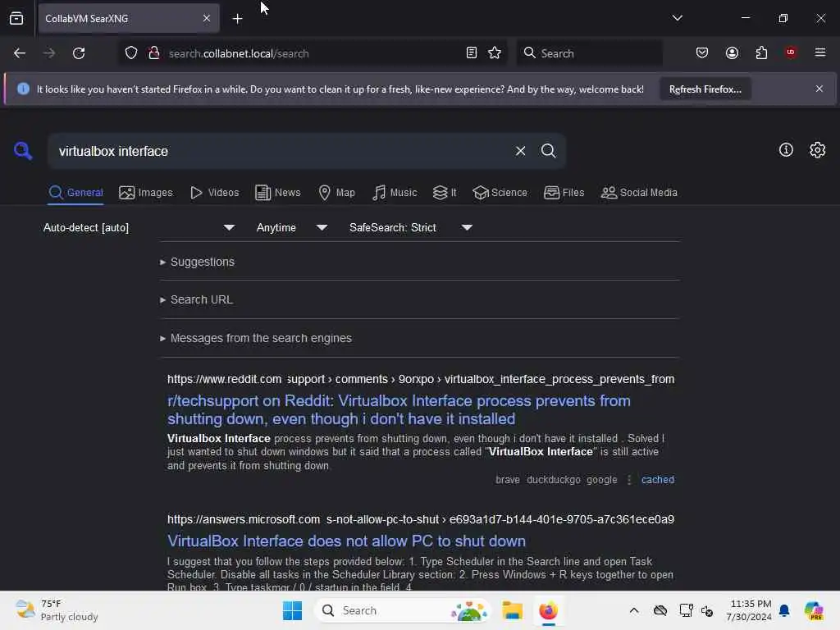Toggle Reader View in address bar
The width and height of the screenshot is (840, 630).
(472, 53)
